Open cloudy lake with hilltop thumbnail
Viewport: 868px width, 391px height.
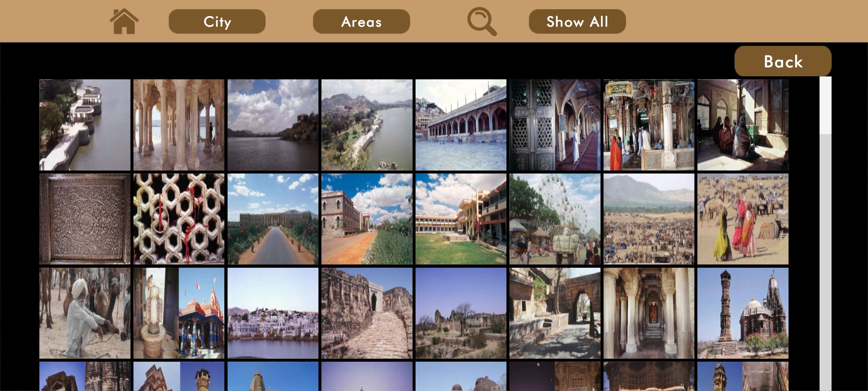(x=273, y=125)
